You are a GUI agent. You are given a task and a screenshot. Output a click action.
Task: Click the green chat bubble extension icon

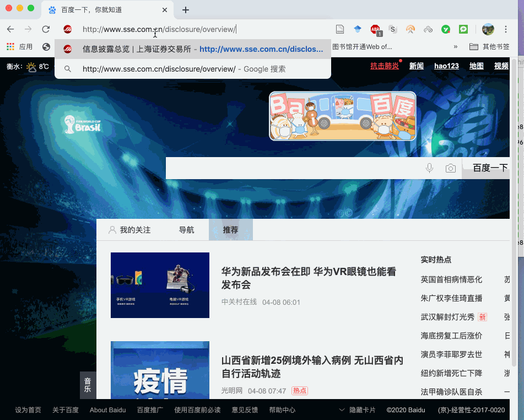point(463,29)
